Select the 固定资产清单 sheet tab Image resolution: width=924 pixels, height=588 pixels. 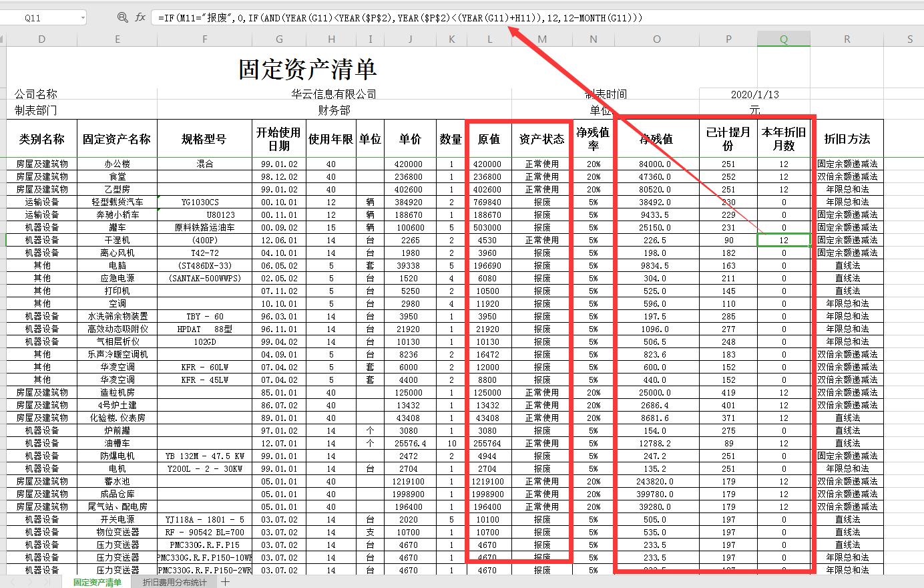97,583
